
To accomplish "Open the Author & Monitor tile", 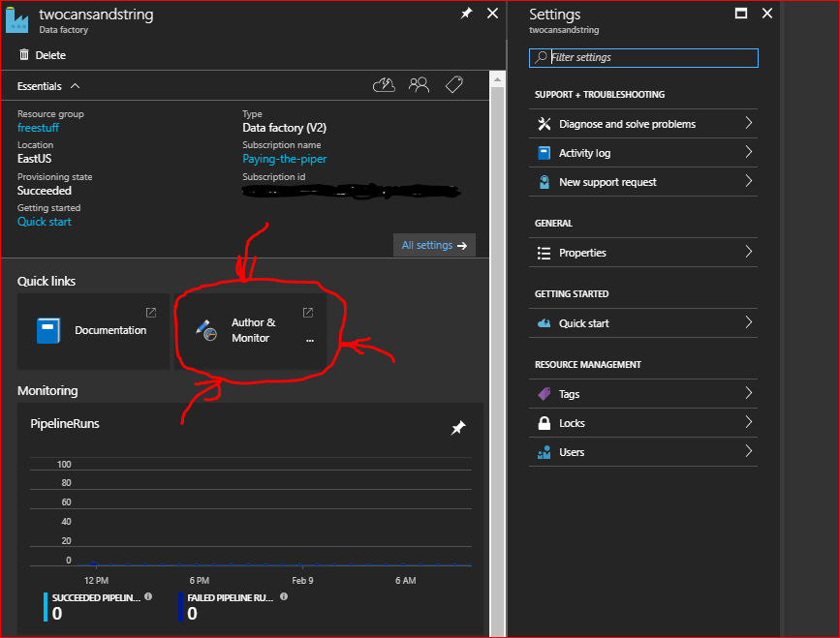I will (x=251, y=331).
